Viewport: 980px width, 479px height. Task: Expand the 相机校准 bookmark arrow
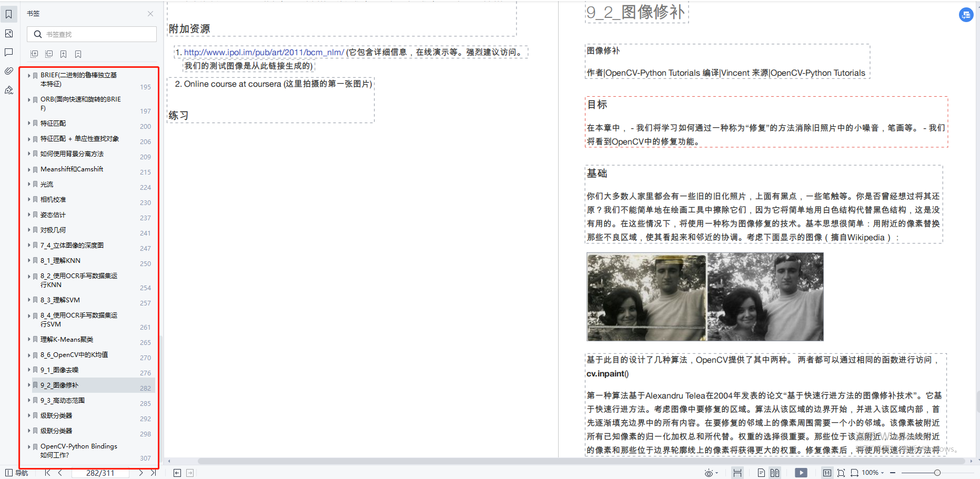(x=29, y=199)
